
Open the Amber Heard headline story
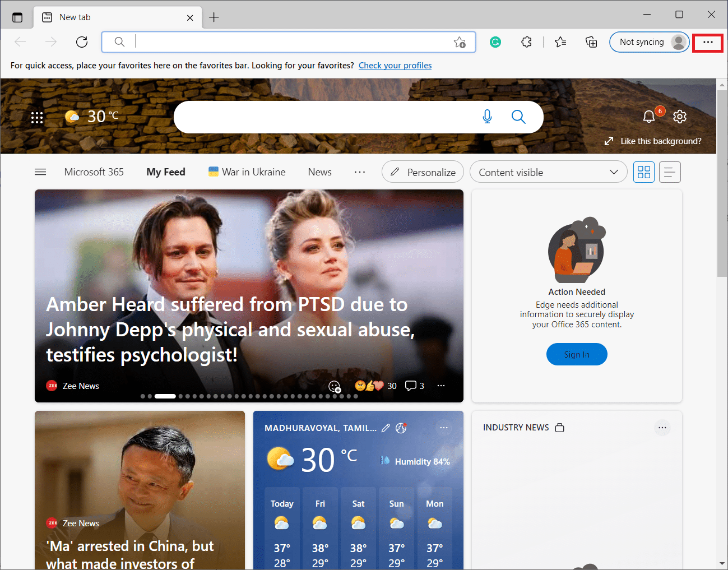point(230,330)
